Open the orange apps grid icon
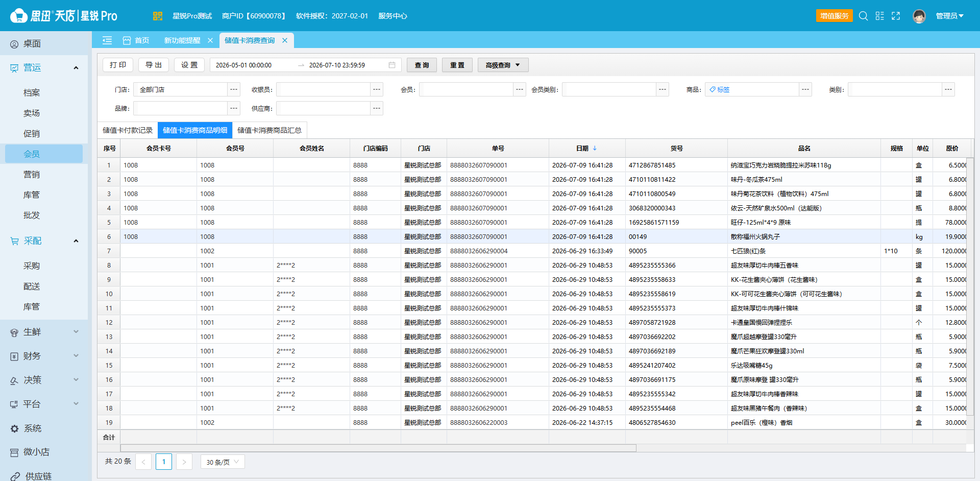Image resolution: width=980 pixels, height=481 pixels. pyautogui.click(x=157, y=16)
